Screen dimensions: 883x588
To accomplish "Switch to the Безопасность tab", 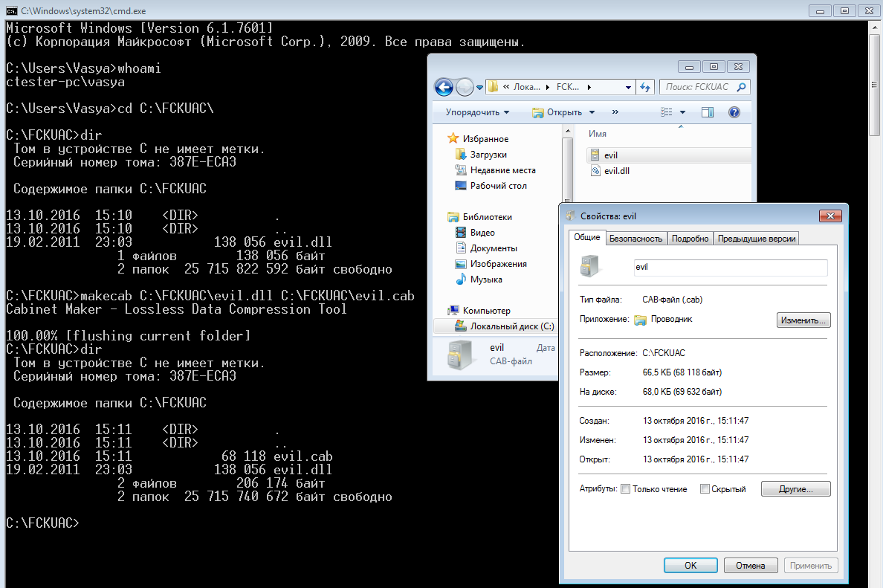I will point(635,239).
